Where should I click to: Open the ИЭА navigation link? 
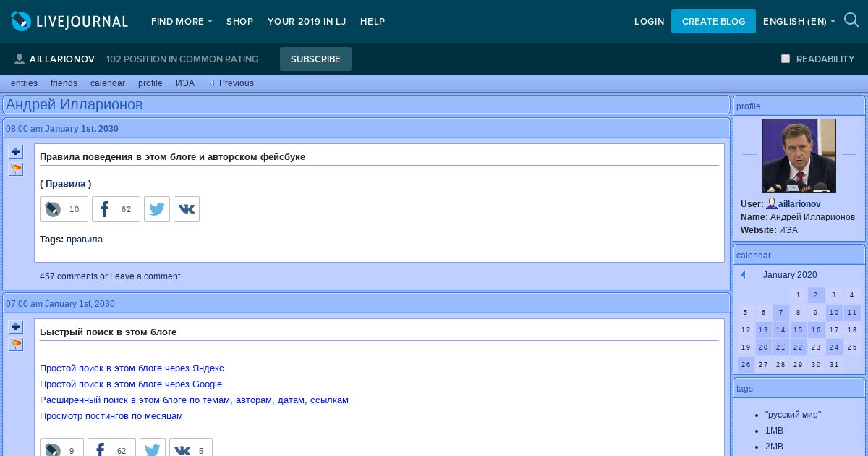tap(185, 83)
